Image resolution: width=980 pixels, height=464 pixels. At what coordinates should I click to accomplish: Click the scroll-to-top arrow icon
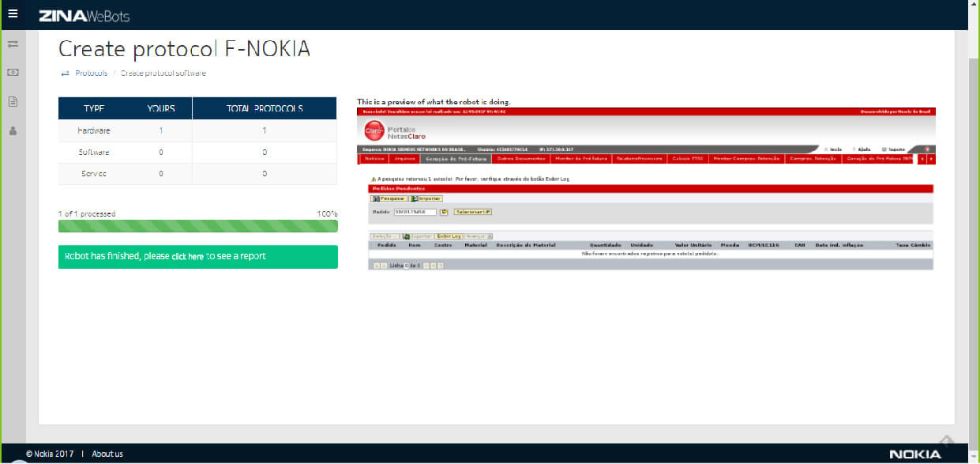pos(946,440)
